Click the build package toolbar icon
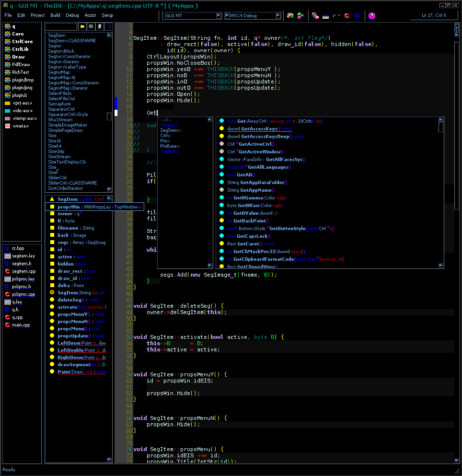Viewport: 462px width, 476px height. click(290, 16)
